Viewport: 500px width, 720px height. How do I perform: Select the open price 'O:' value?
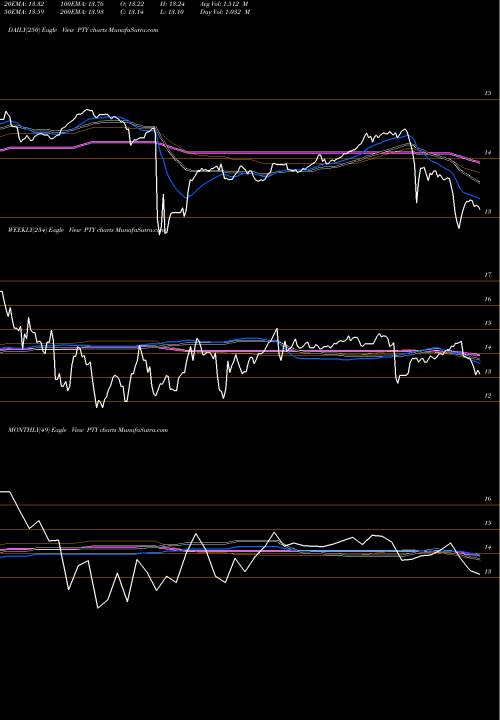click(x=132, y=3)
